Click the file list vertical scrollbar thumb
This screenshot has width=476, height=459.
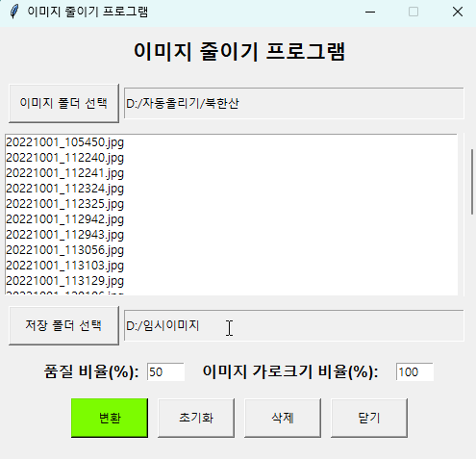(x=472, y=182)
